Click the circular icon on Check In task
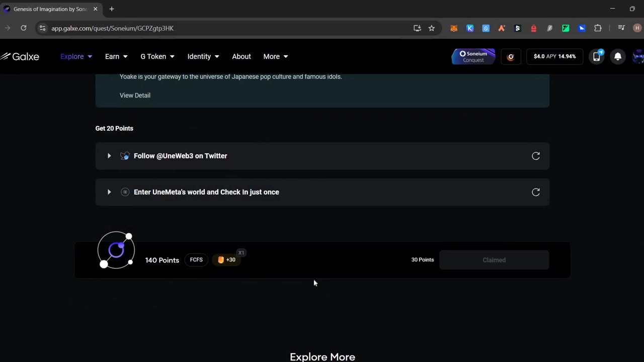644x362 pixels. point(125,192)
